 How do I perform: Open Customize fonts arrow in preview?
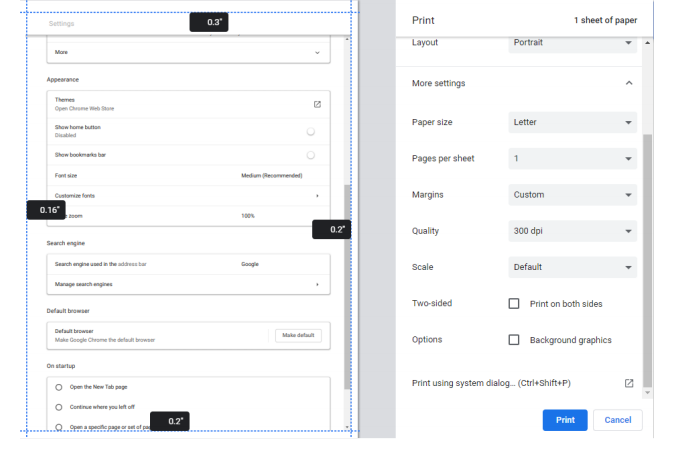tap(317, 196)
